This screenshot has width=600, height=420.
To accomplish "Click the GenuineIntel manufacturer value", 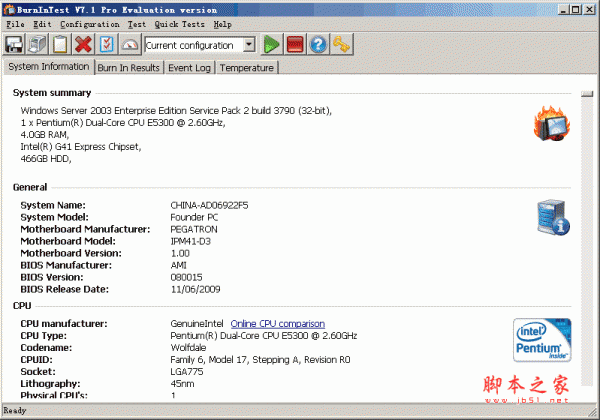I will click(x=197, y=324).
